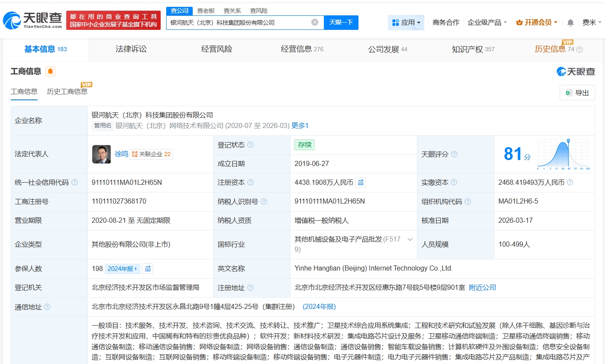Click the Tianyancha logo in header
Viewport: 605px width, 364px height.
pyautogui.click(x=32, y=20)
